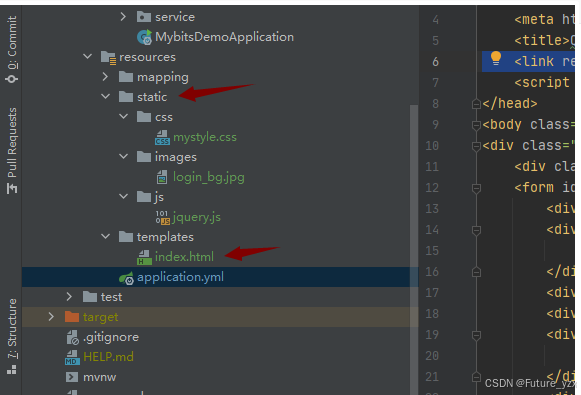Open the Structure tool window tab
Image resolution: width=581 pixels, height=395 pixels.
coord(12,336)
